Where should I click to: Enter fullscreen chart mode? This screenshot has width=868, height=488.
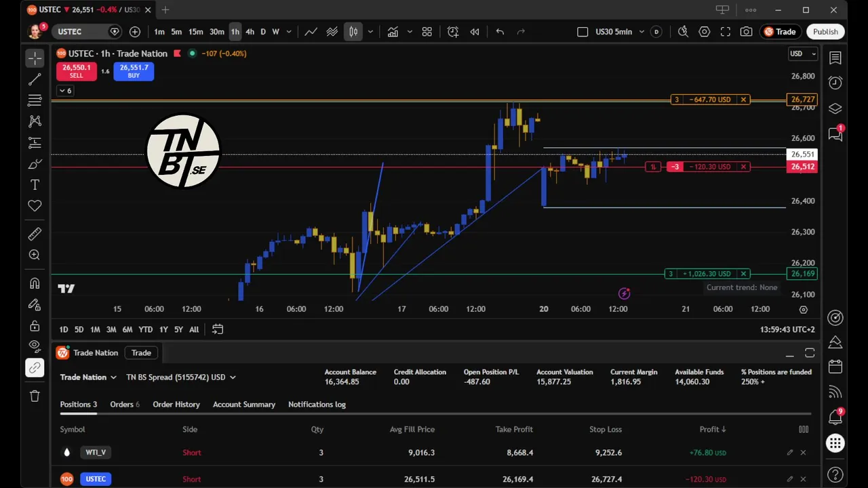(726, 32)
